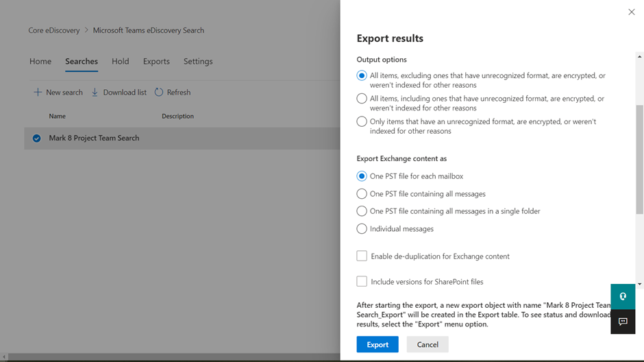Enable de-duplication for Exchange content checkbox
The image size is (644, 362).
(x=362, y=256)
